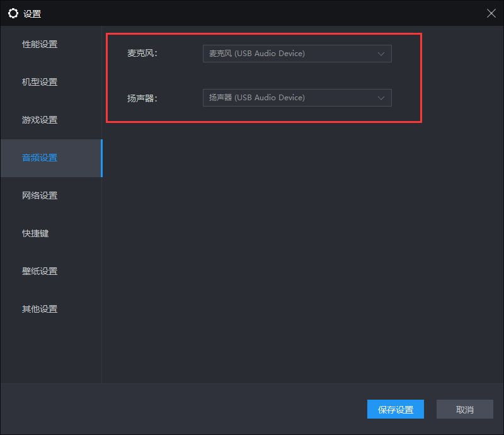Viewport: 504px width, 435px height.
Task: Open 其他设置 in the sidebar
Action: [40, 309]
